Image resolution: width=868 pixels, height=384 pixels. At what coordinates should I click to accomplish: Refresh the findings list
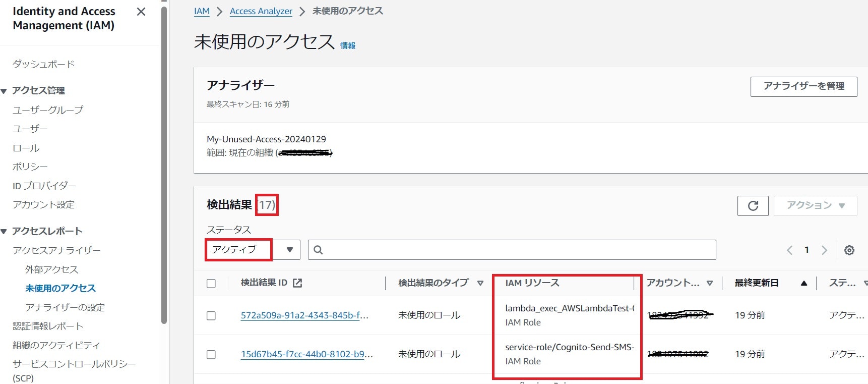753,205
